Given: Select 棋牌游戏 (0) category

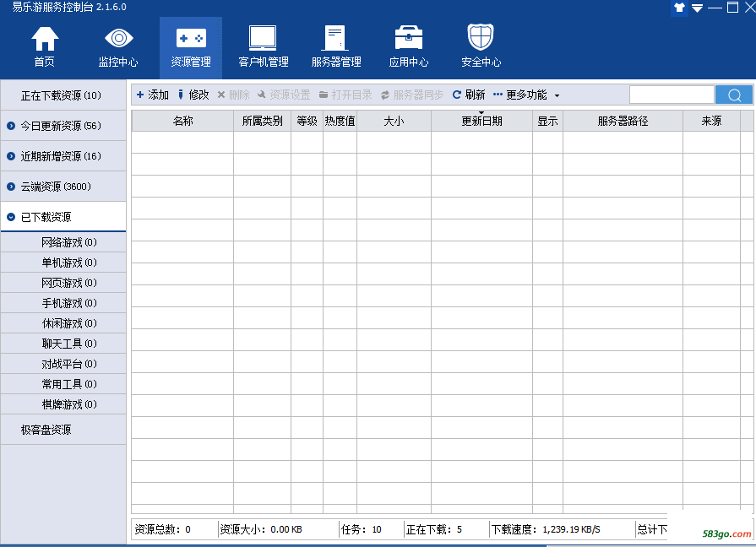Looking at the screenshot, I should [x=63, y=403].
